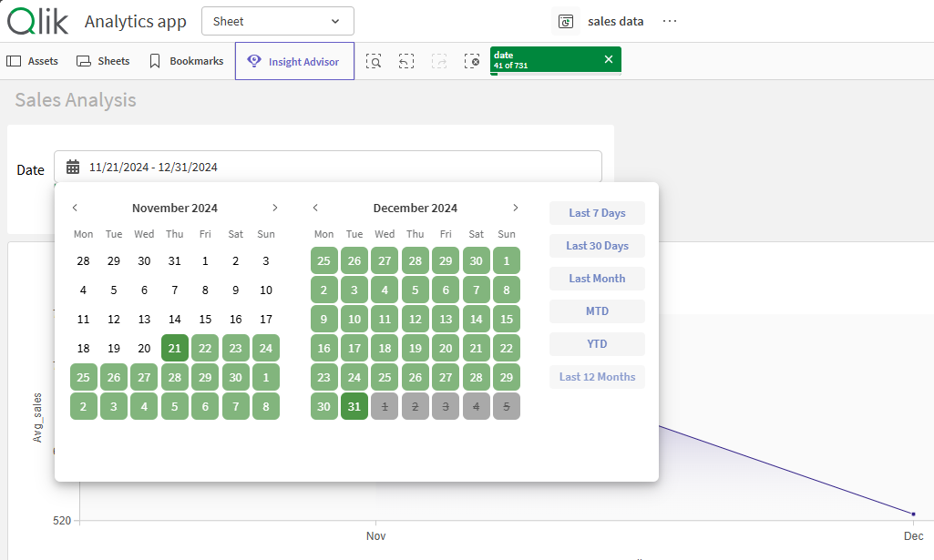Go to next month after November 2024

click(274, 208)
